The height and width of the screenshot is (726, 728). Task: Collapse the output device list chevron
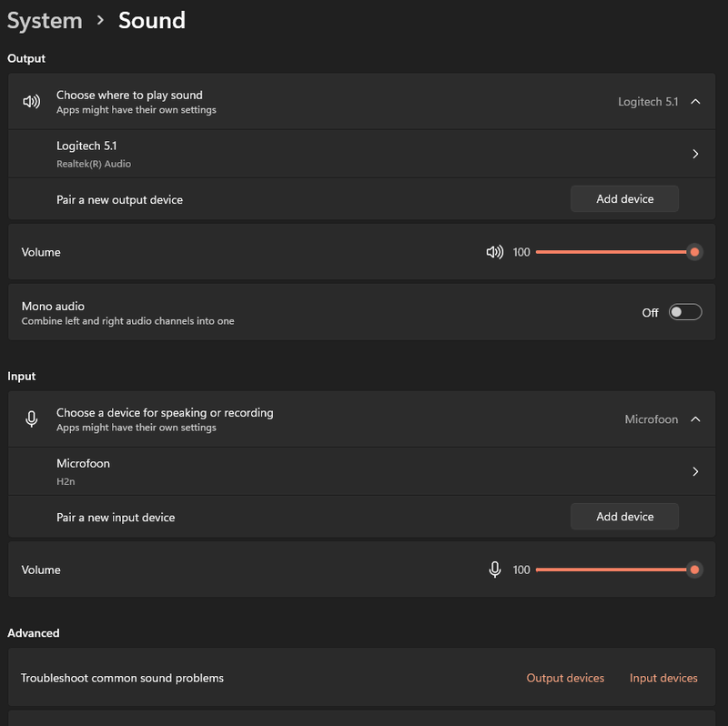pyautogui.click(x=695, y=101)
